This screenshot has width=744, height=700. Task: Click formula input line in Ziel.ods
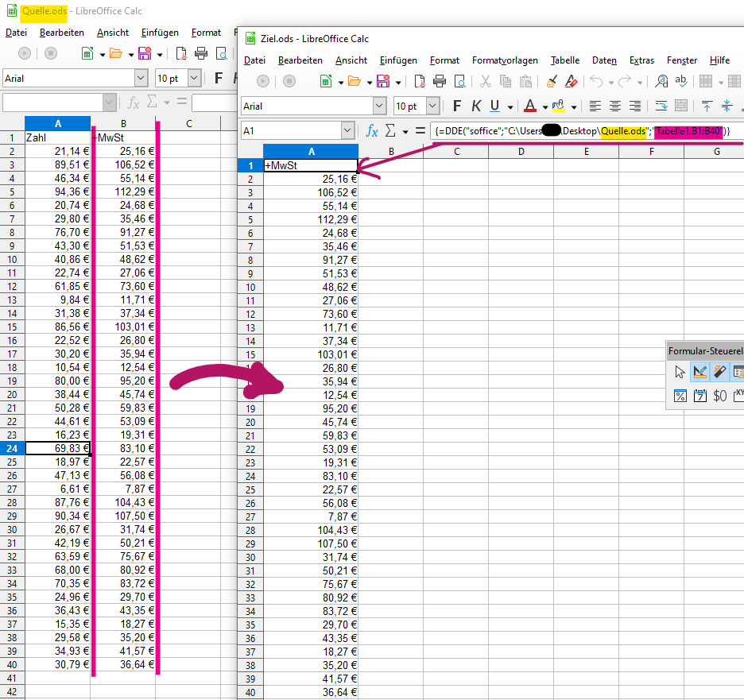587,131
